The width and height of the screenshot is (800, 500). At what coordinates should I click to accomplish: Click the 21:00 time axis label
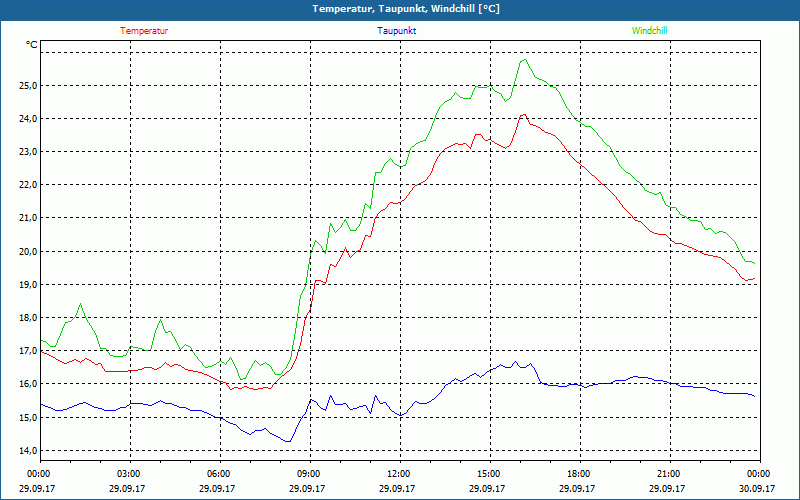tap(666, 474)
